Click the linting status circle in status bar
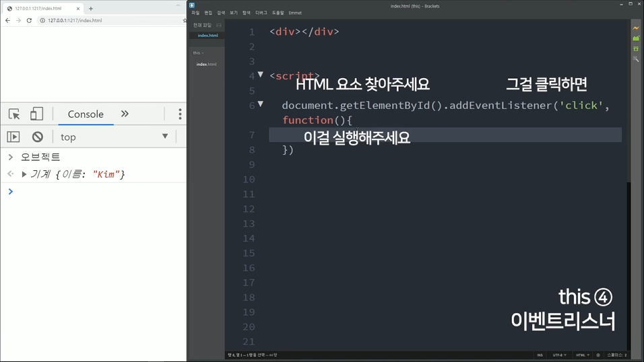Viewport: 644px width, 362px height. coord(598,355)
